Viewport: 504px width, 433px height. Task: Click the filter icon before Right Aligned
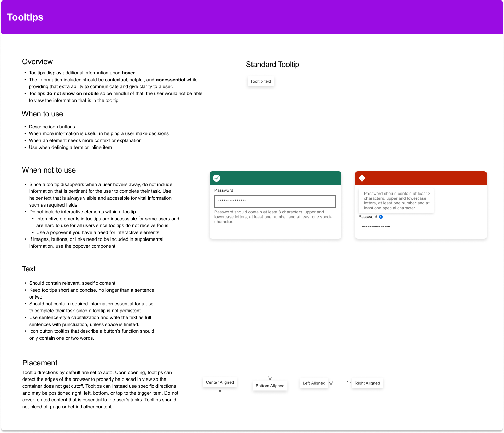coord(349,383)
